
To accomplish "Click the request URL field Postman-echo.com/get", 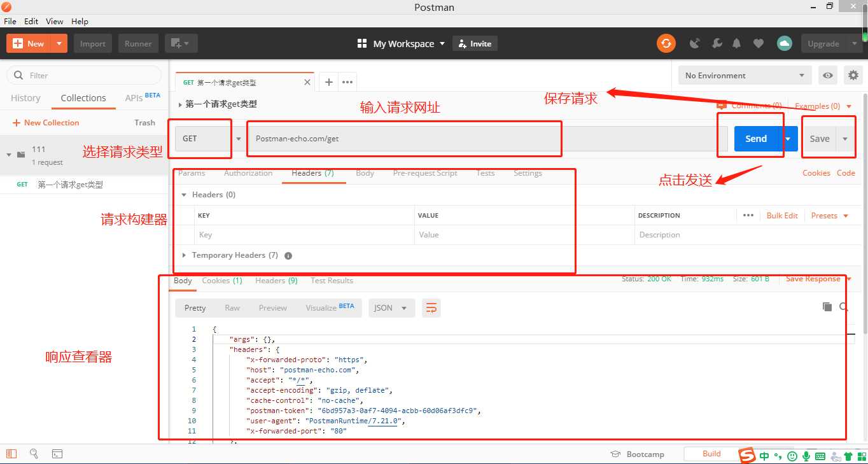I will click(487, 138).
